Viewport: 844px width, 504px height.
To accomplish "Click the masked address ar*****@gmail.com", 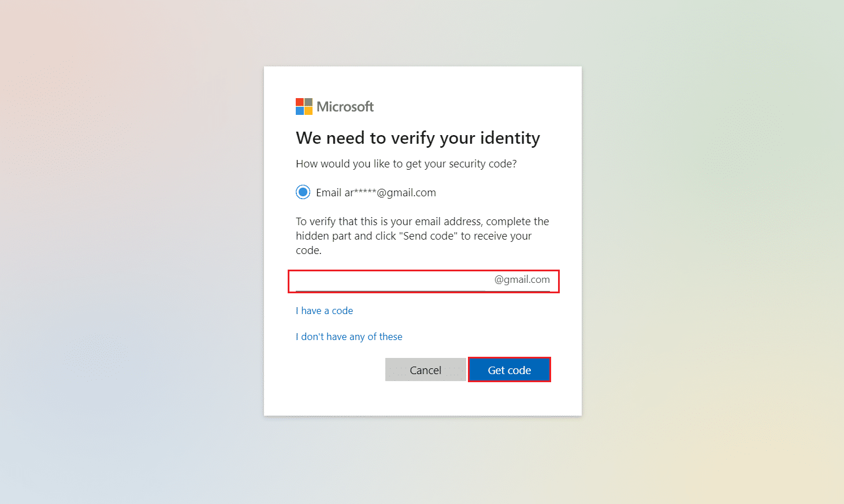I will pyautogui.click(x=390, y=193).
